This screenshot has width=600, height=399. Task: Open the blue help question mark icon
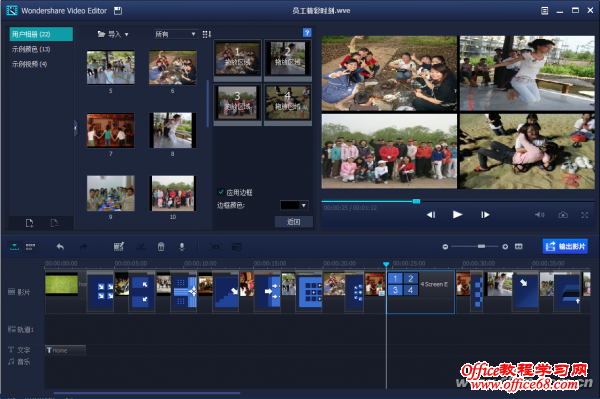tap(307, 33)
